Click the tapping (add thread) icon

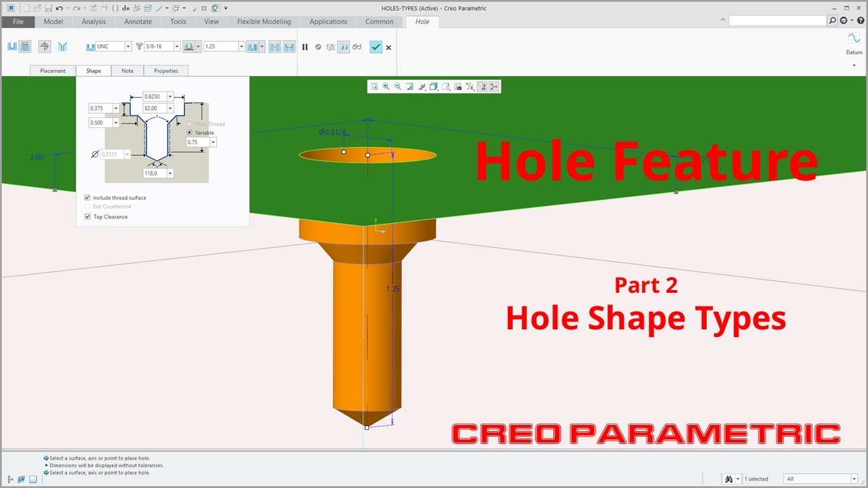coord(45,47)
